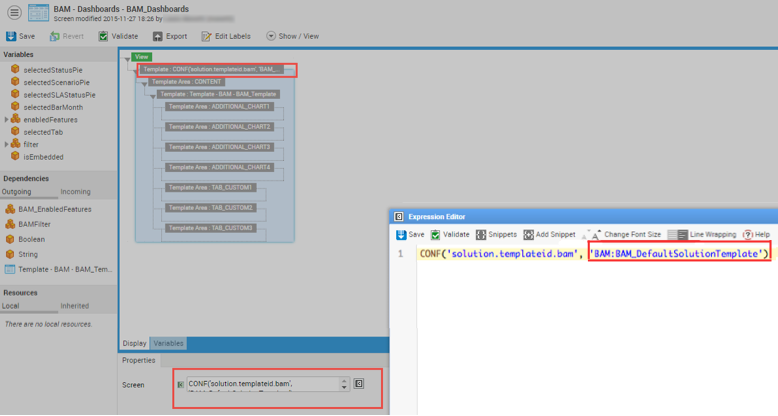Expand the filter variable node
Viewport: 778px width, 416px height.
click(x=7, y=145)
